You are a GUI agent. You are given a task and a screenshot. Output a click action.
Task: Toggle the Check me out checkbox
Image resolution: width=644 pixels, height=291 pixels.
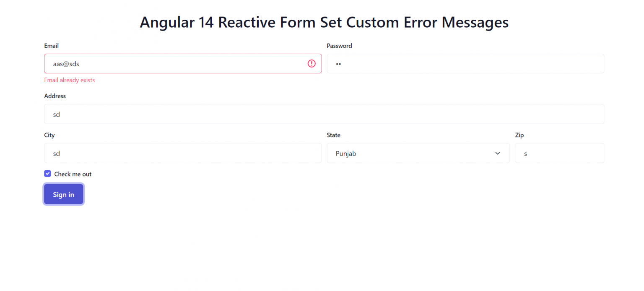47,173
